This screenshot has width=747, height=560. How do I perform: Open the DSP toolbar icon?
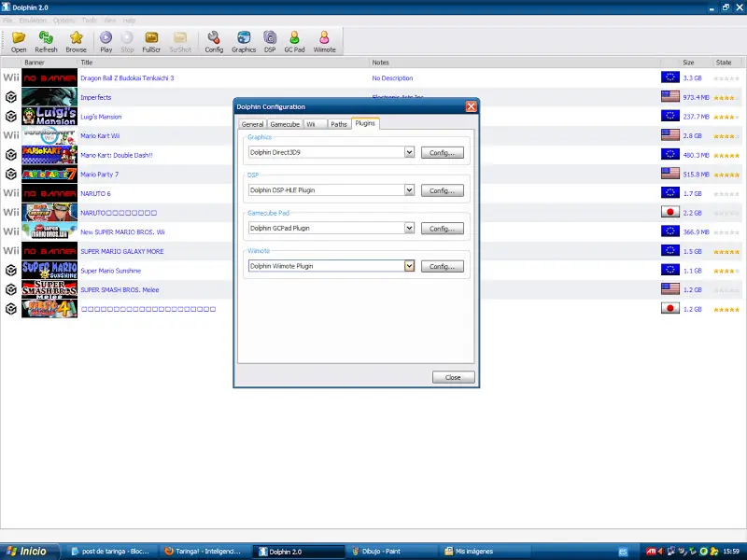pyautogui.click(x=270, y=41)
